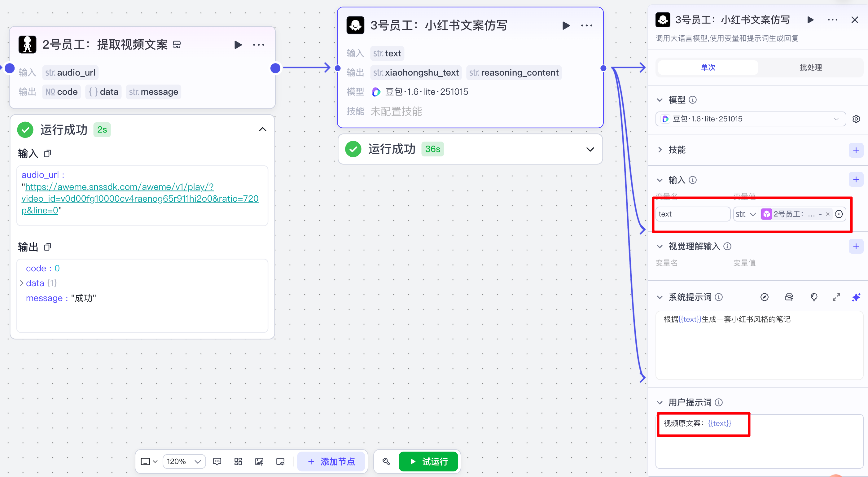868x477 pixels.
Task: Click the lightbulb icon next to 系统提示词
Action: 814,297
